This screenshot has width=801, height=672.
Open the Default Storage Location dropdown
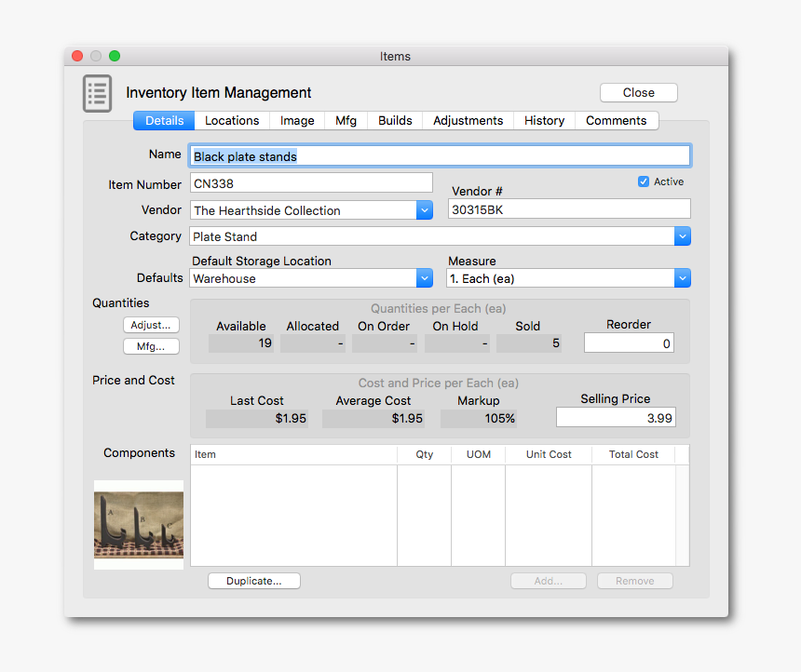click(x=425, y=278)
